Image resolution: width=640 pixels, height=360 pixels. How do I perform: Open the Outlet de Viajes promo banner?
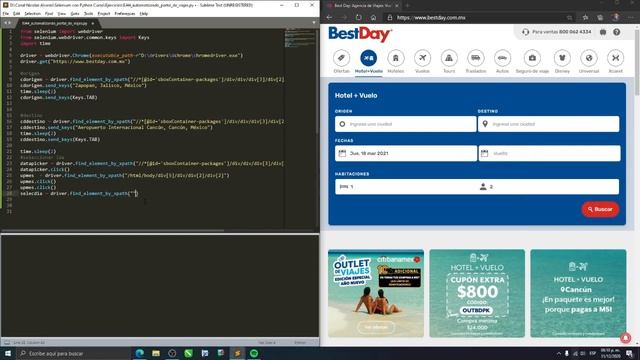tap(376, 293)
